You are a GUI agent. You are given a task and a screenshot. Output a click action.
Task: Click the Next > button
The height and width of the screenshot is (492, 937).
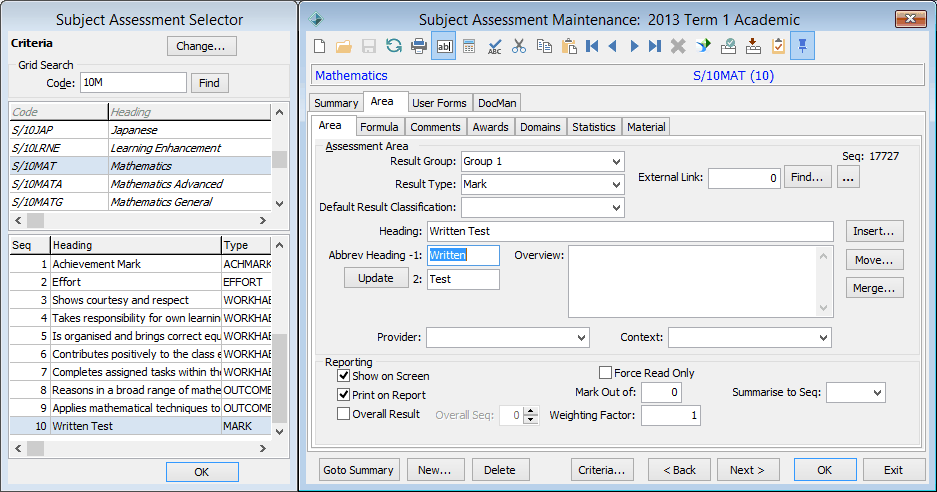tap(748, 470)
